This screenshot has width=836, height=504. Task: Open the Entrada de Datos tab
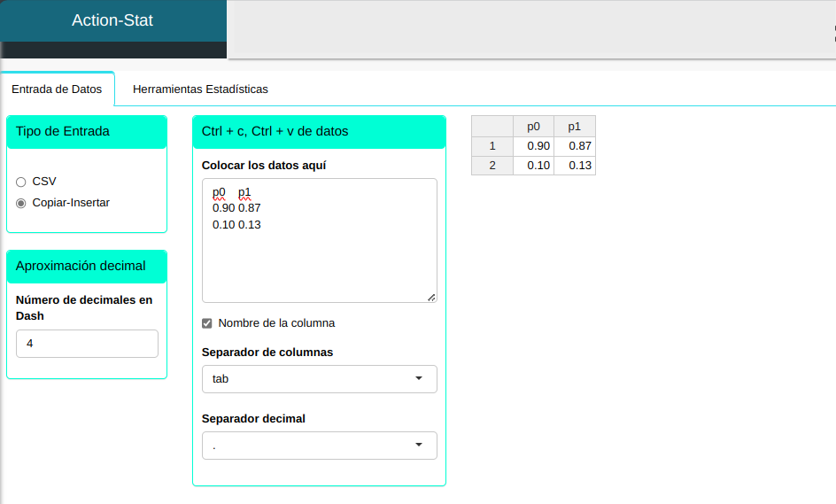pyautogui.click(x=57, y=89)
